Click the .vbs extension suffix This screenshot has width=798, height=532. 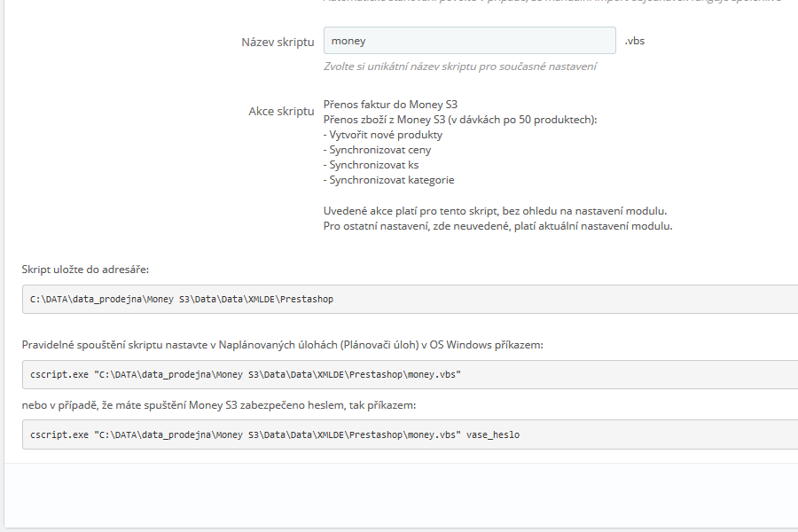point(634,41)
